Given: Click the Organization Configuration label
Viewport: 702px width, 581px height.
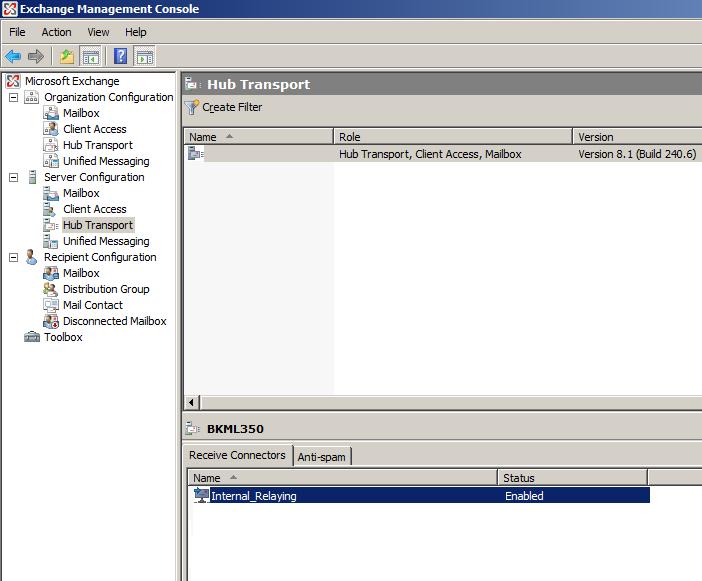Looking at the screenshot, I should [108, 97].
